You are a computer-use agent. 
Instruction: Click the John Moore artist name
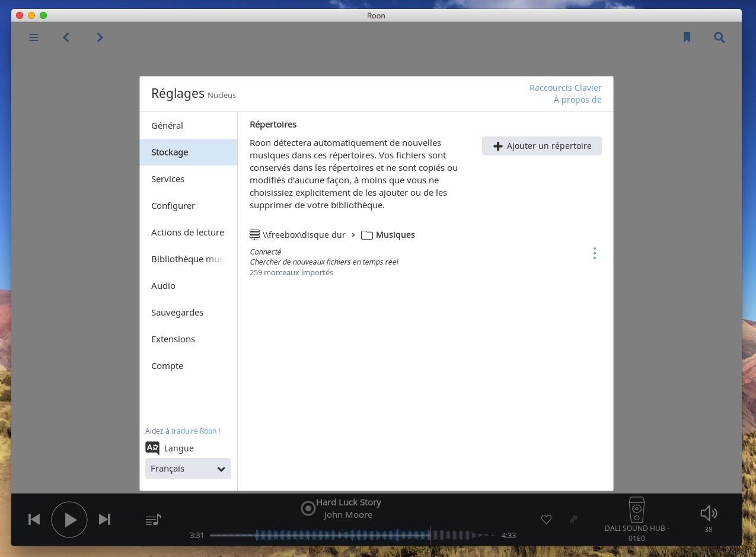click(x=348, y=515)
